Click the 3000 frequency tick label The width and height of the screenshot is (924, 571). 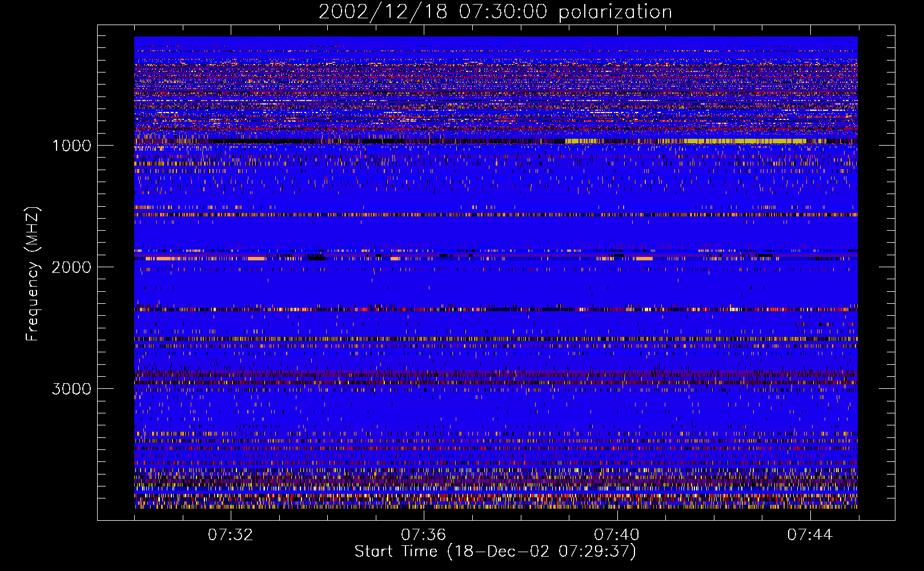71,389
